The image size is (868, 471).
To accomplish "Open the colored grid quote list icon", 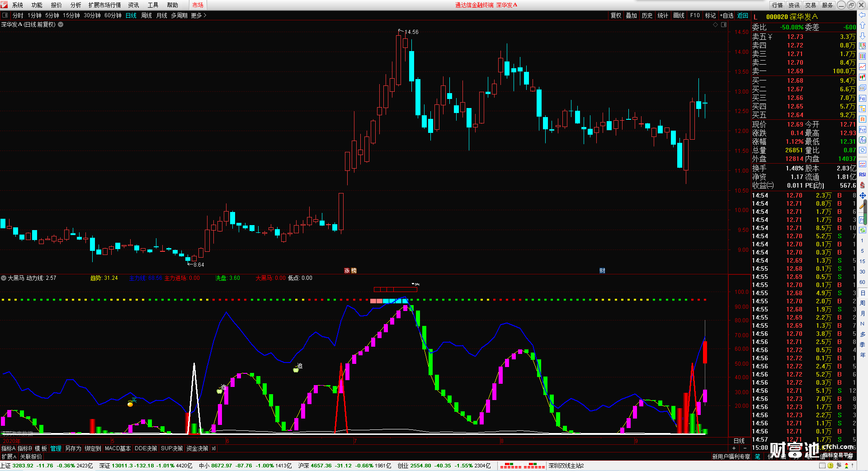I will pyautogui.click(x=863, y=46).
